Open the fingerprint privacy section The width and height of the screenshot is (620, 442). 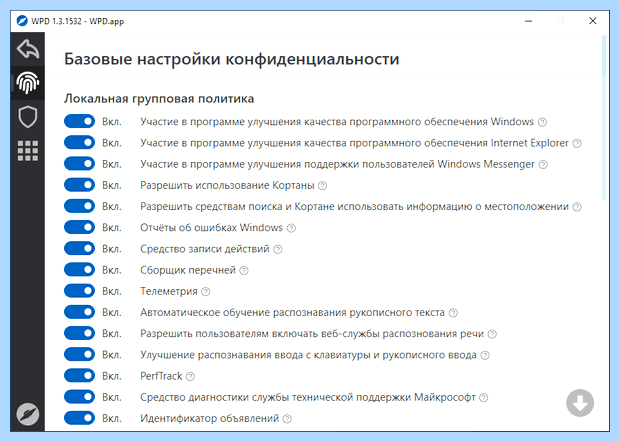point(28,83)
